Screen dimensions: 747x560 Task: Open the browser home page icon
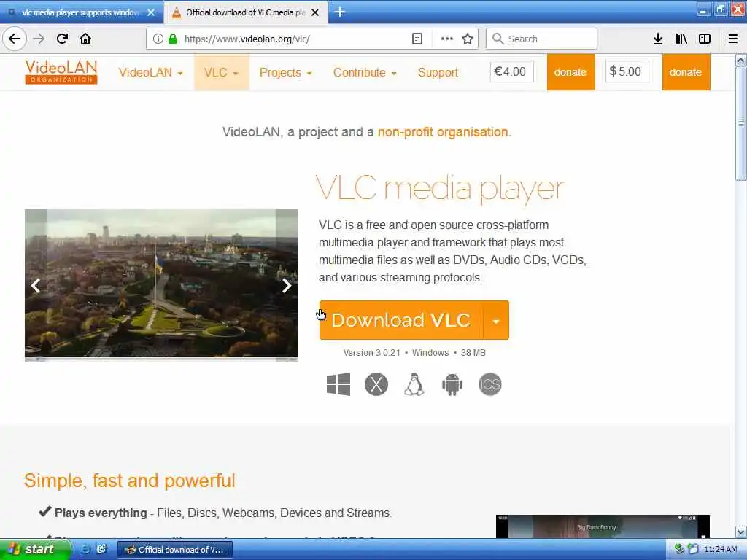click(85, 39)
